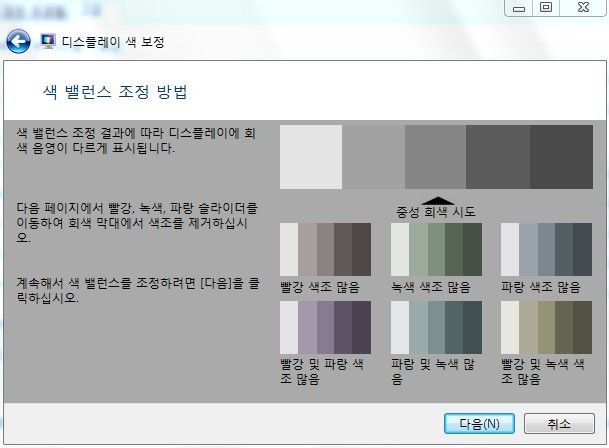Image resolution: width=609 pixels, height=448 pixels.
Task: Click the 취소 button
Action: tap(559, 424)
